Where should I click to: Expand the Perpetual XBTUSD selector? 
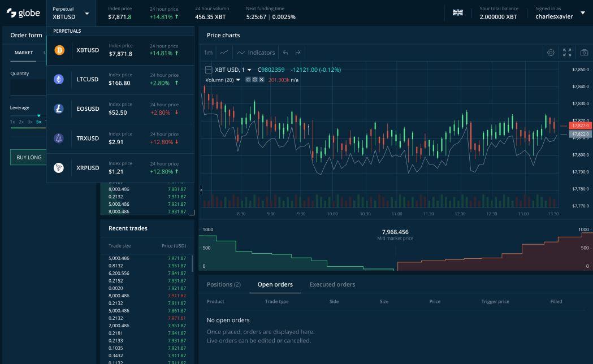[86, 13]
